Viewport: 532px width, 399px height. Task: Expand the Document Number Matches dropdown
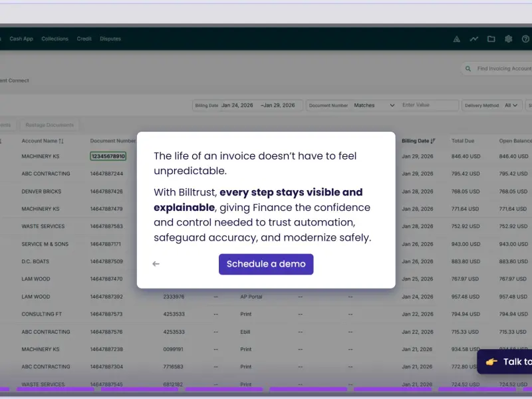pos(374,105)
